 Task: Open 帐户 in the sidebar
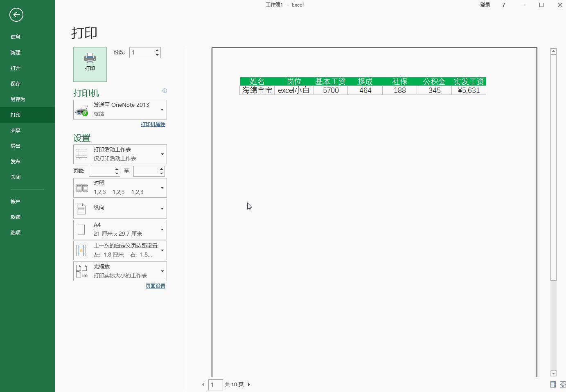pos(27,202)
